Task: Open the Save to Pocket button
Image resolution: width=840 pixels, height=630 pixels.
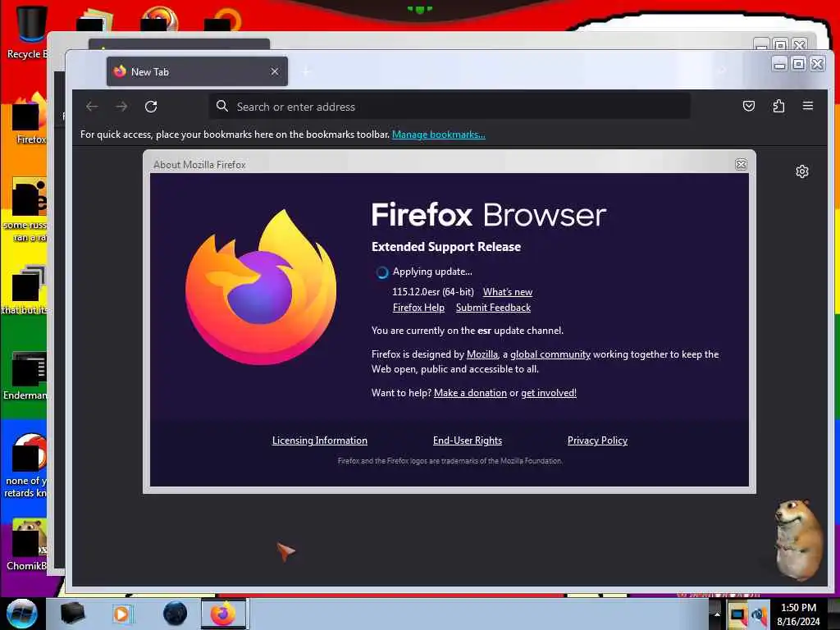Action: [x=749, y=106]
